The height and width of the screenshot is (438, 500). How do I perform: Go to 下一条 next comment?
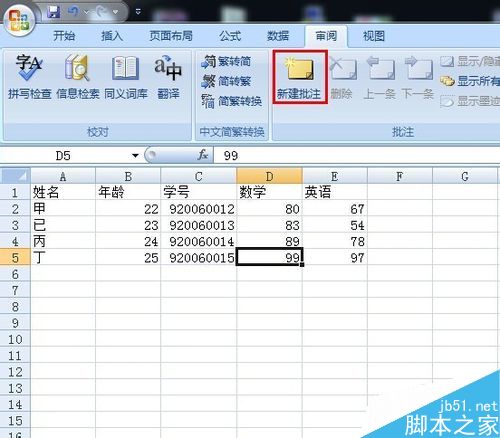(x=418, y=78)
